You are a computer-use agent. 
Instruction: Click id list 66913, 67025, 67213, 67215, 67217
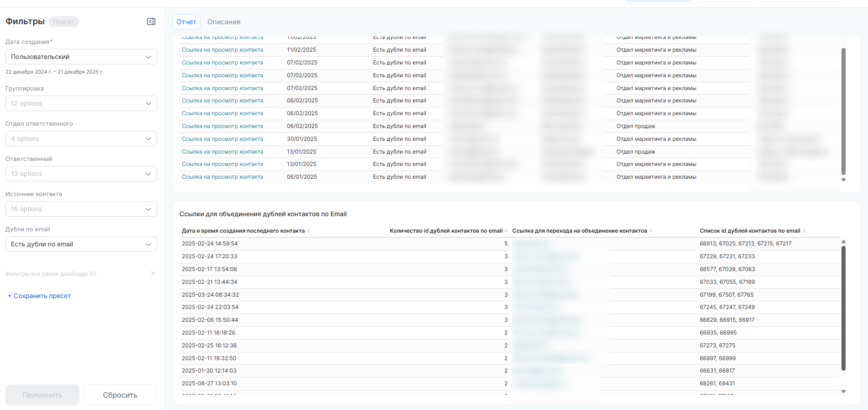coord(746,244)
